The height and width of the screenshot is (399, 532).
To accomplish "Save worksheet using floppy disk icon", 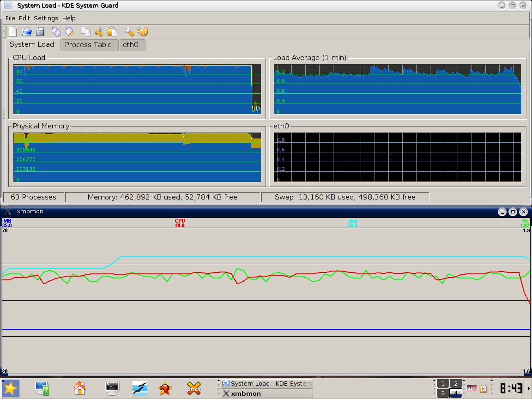I will click(x=40, y=31).
